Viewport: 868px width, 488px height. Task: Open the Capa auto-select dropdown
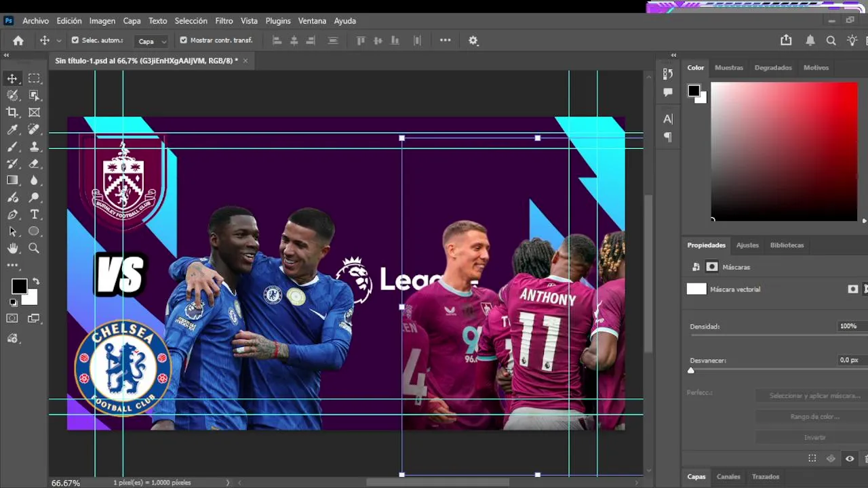tap(152, 41)
